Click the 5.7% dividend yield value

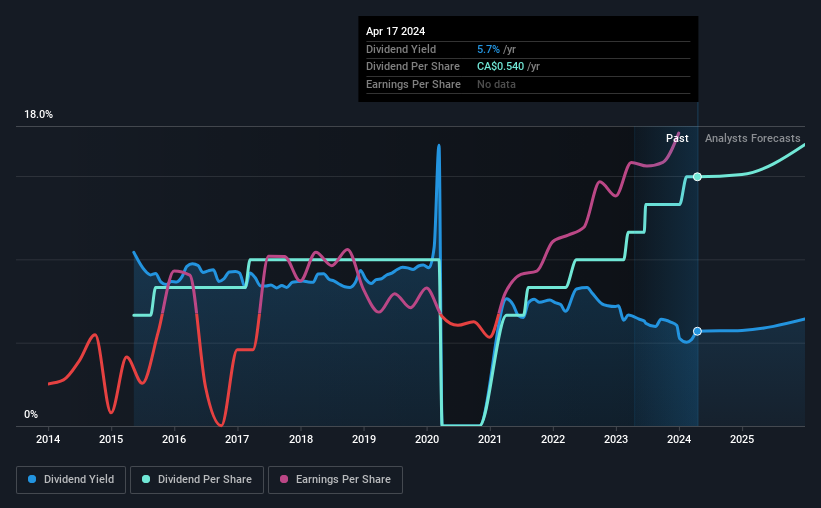488,49
